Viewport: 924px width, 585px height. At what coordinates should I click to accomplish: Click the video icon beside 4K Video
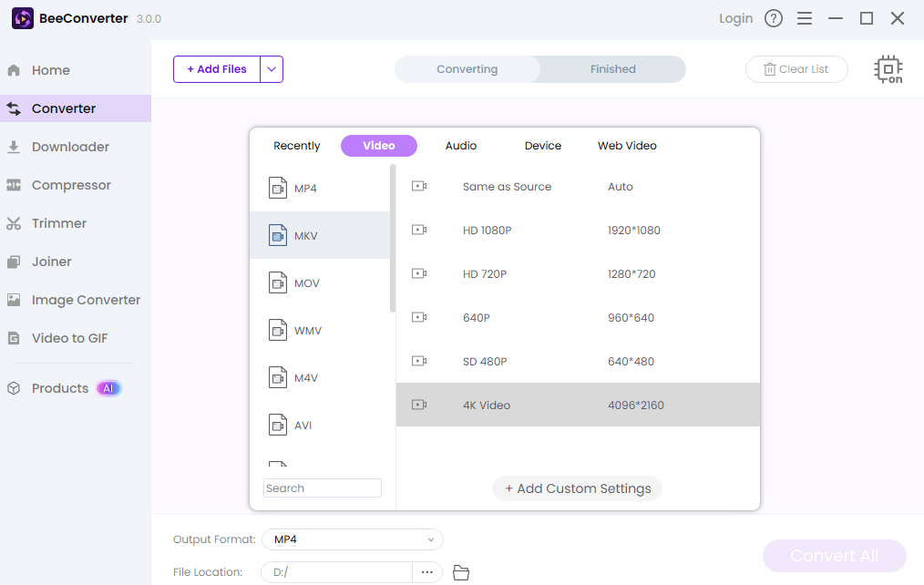[419, 405]
